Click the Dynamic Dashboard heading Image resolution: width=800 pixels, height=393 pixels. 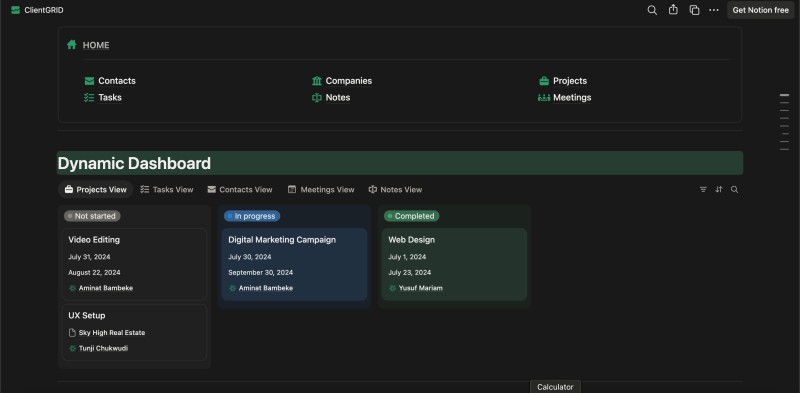coord(134,163)
